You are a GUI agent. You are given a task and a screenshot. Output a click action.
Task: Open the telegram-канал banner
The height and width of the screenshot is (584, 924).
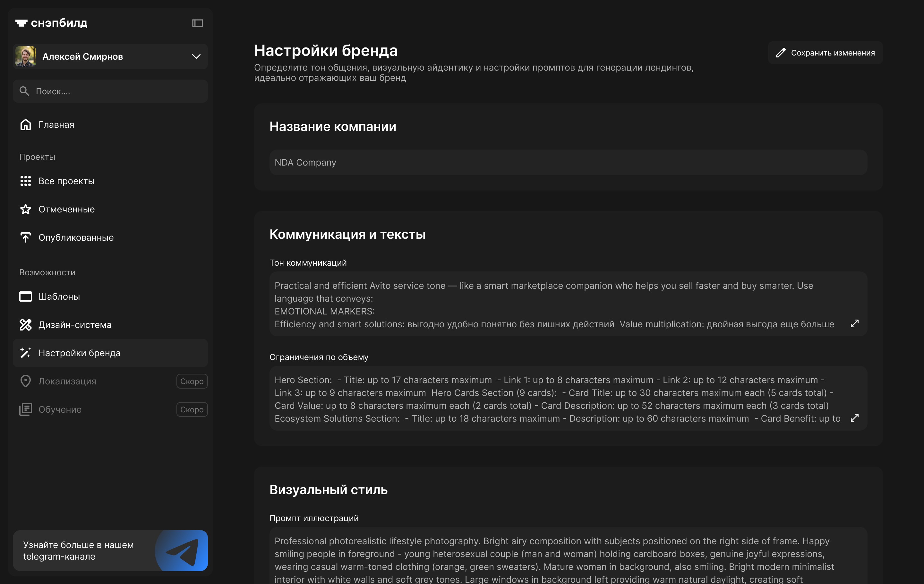click(x=110, y=550)
